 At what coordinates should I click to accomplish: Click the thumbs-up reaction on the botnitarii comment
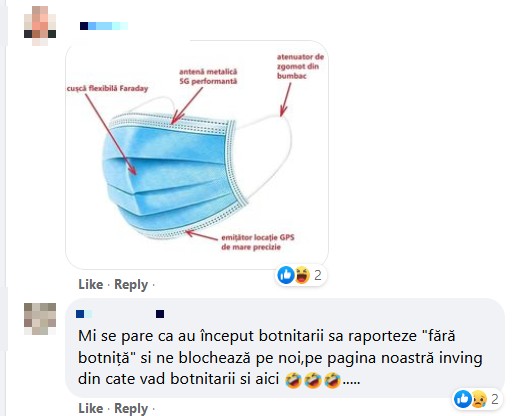point(463,399)
